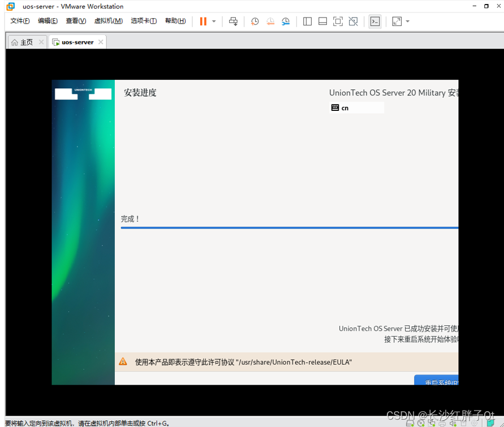Switch to Unity mode
This screenshot has height=427, width=504.
click(353, 21)
